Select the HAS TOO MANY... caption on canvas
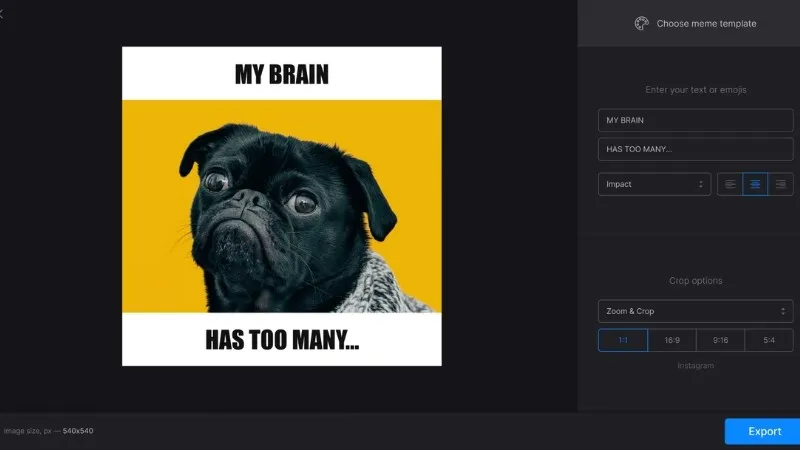Image resolution: width=800 pixels, height=450 pixels. (281, 340)
